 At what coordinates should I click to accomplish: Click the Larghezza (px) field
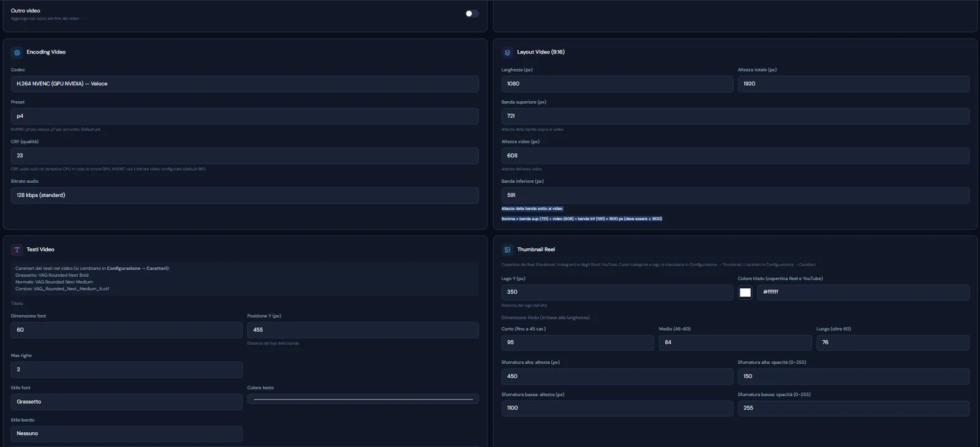(617, 84)
